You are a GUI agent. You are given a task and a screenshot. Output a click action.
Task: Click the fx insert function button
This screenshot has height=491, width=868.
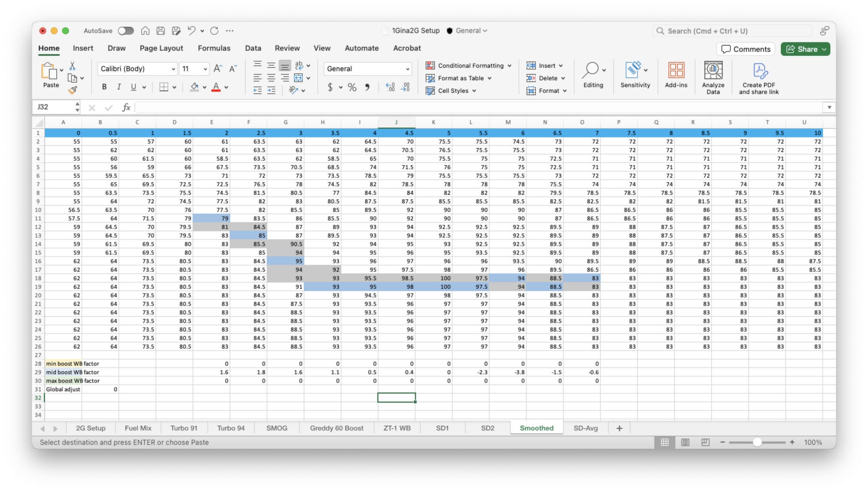point(126,107)
